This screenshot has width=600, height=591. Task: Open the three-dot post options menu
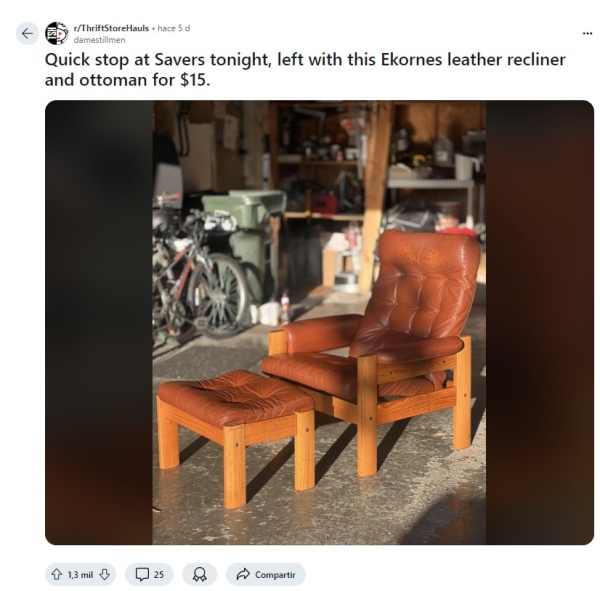(587, 34)
